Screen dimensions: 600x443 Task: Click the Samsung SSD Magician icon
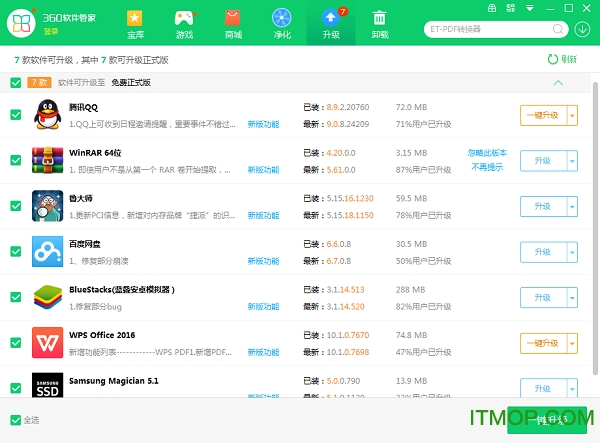[x=47, y=385]
